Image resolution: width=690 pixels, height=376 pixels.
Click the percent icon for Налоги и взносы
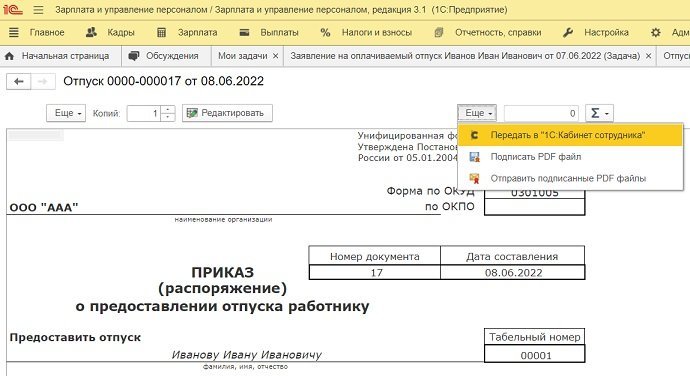(325, 33)
